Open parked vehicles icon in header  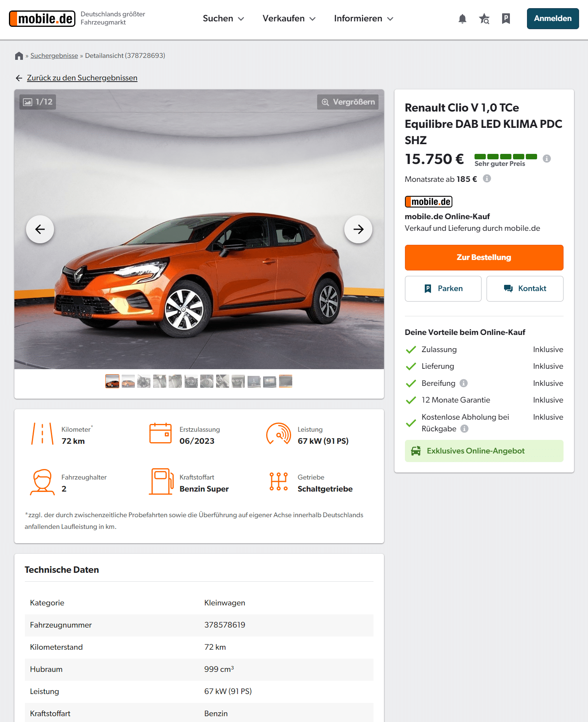tap(506, 19)
